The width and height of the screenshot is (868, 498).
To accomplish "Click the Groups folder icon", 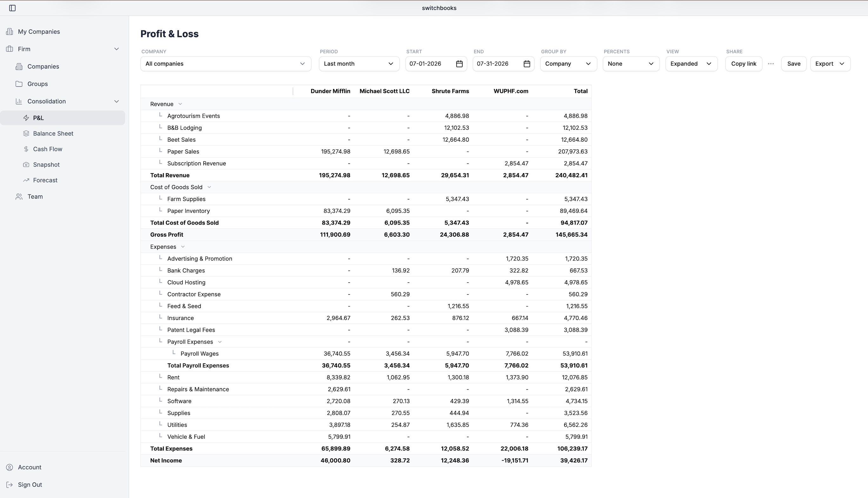I will (19, 84).
